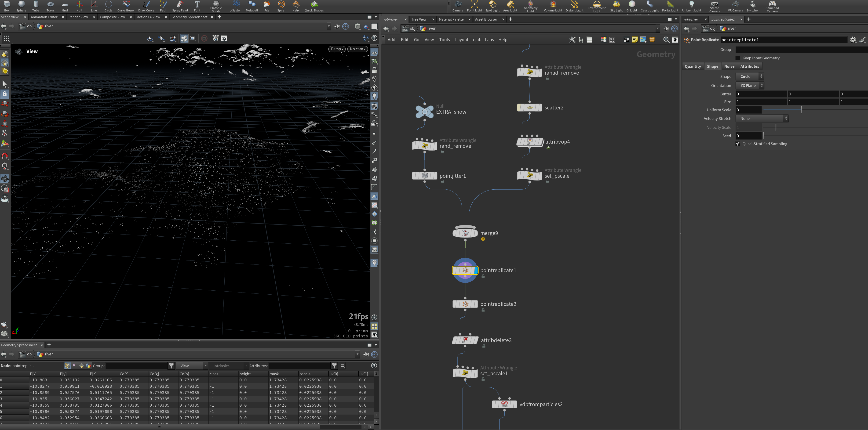The width and height of the screenshot is (868, 430).
Task: Select the merge9 node
Action: pos(465,233)
